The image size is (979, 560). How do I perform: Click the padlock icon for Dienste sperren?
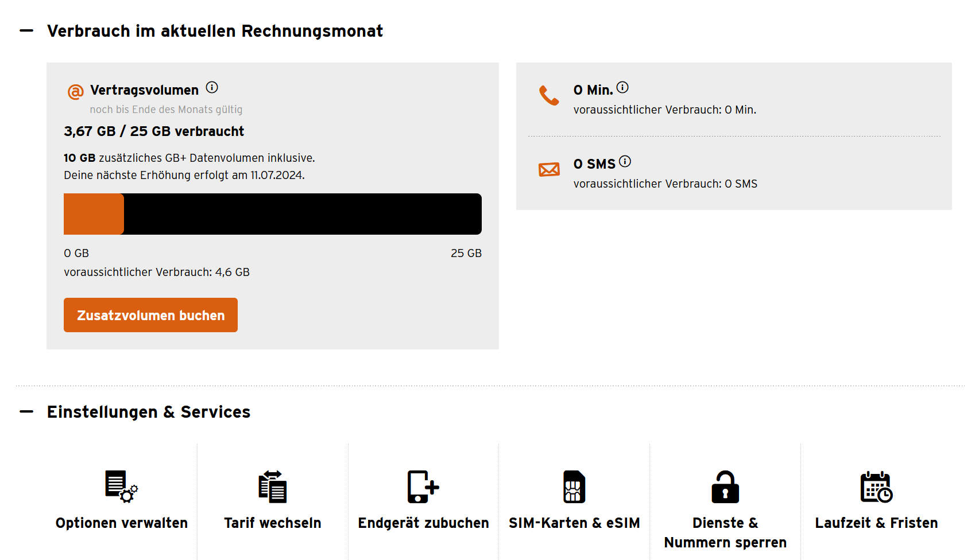725,487
